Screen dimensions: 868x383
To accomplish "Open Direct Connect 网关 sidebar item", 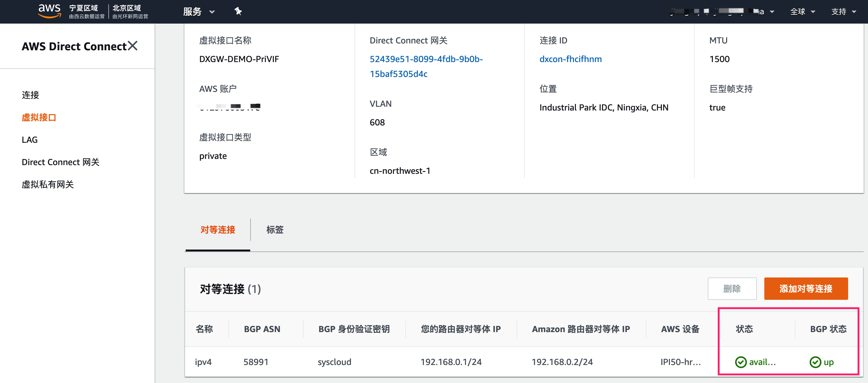I will click(61, 162).
